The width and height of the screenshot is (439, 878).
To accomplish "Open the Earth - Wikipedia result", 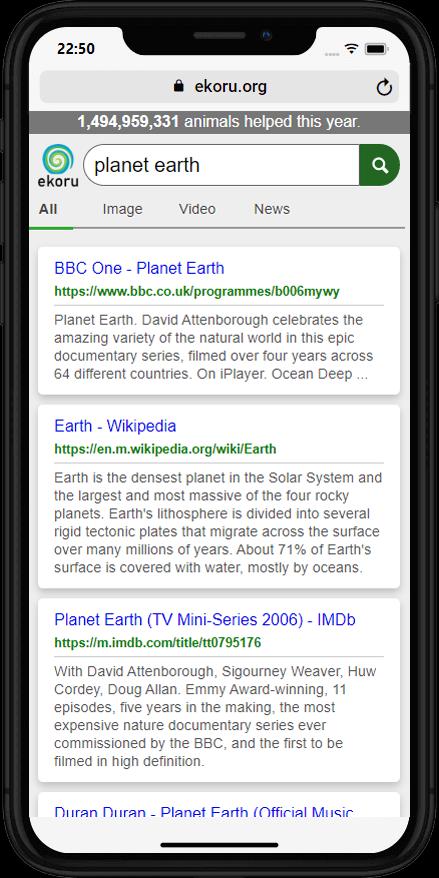I will click(115, 426).
